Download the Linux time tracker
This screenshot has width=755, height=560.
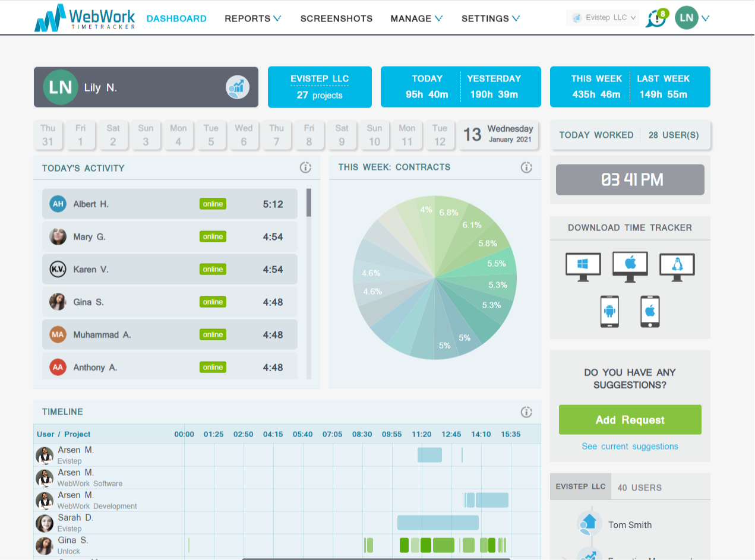(x=677, y=267)
